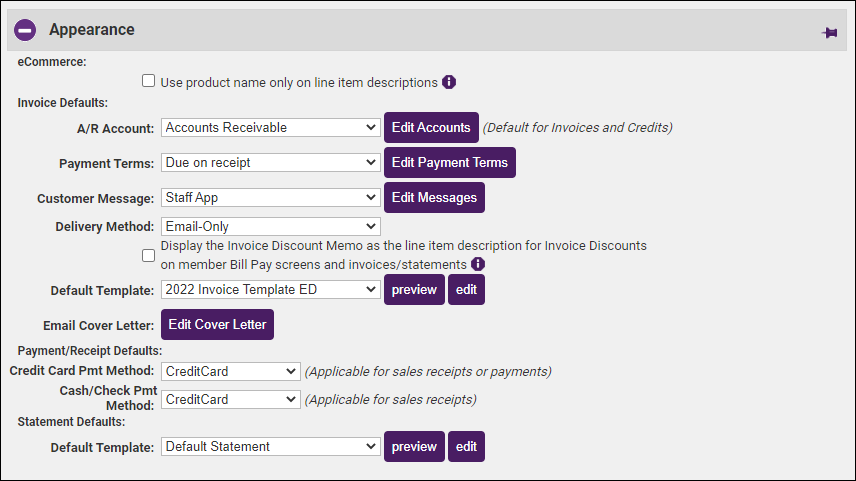Collapse the Appearance section with minus icon

pyautogui.click(x=26, y=30)
